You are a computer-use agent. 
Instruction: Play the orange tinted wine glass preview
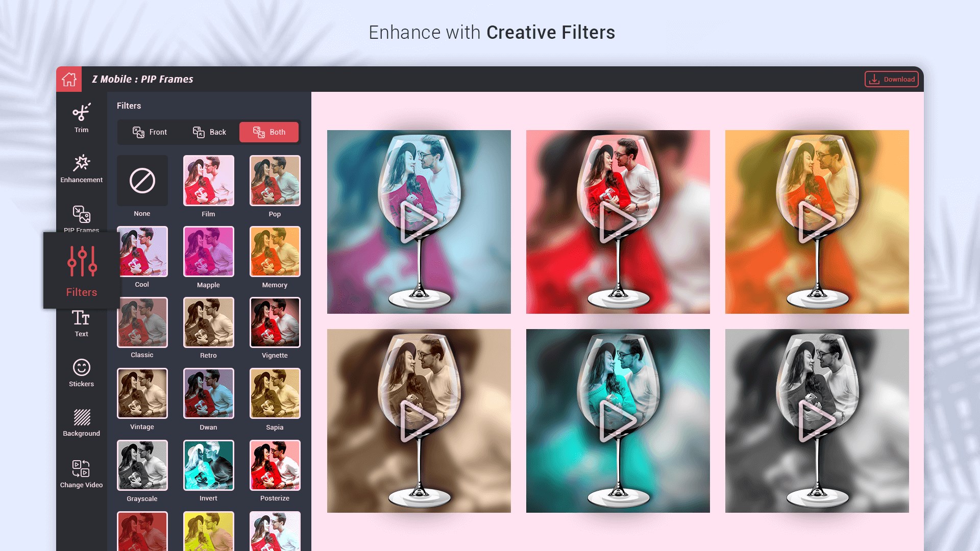click(817, 222)
